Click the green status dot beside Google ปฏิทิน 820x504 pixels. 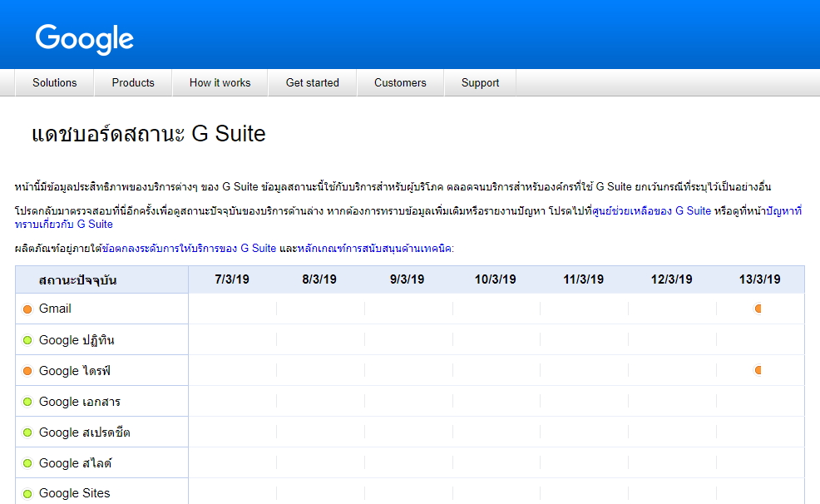tap(27, 340)
